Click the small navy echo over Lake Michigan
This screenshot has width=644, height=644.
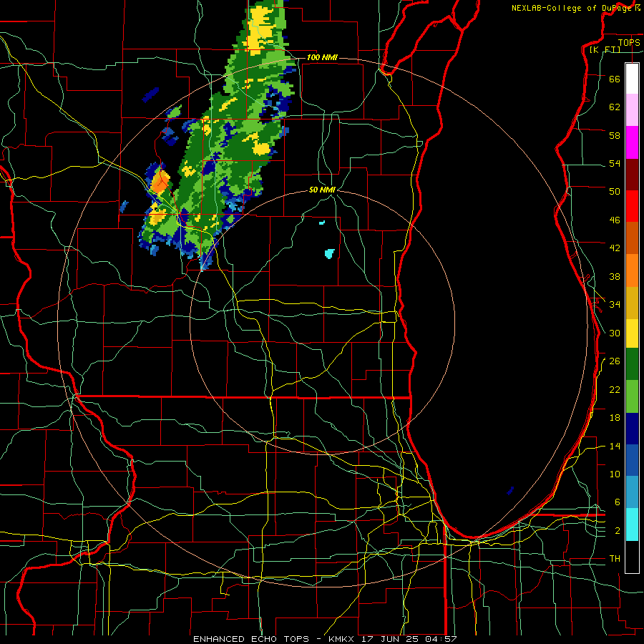(510, 490)
